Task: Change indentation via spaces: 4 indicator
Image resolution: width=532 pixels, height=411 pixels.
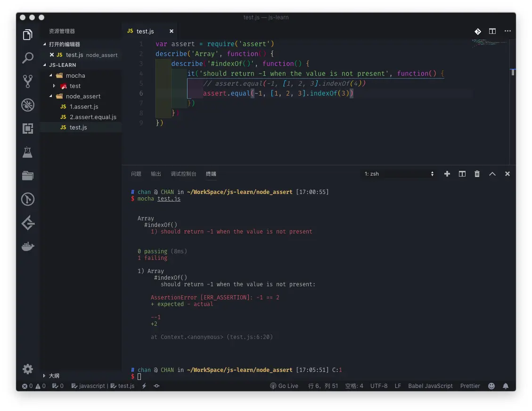Action: [x=354, y=386]
